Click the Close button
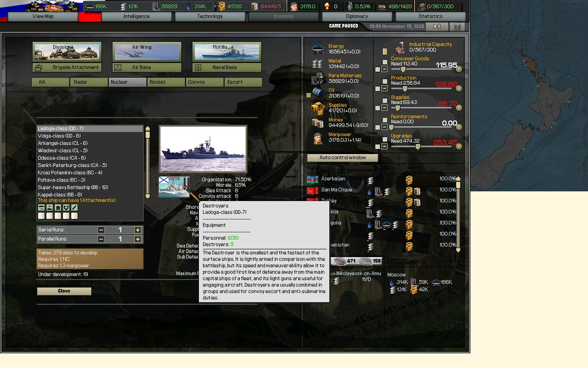The image size is (588, 368). [64, 291]
